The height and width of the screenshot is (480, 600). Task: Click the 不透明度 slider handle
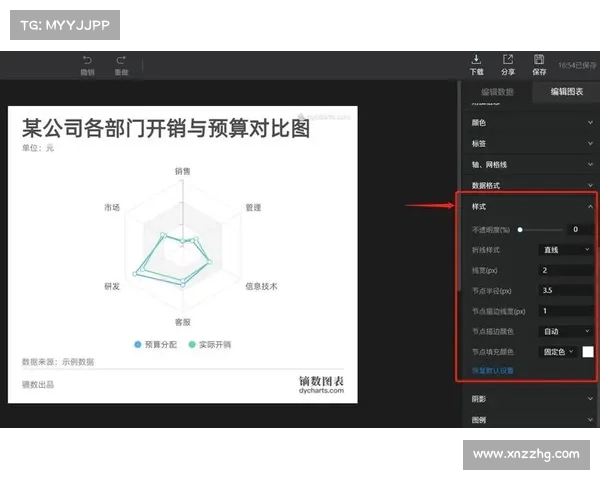click(x=520, y=230)
